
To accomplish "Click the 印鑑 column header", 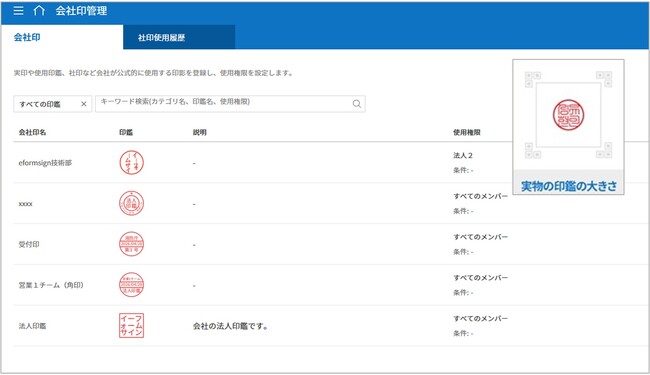I will tap(126, 132).
